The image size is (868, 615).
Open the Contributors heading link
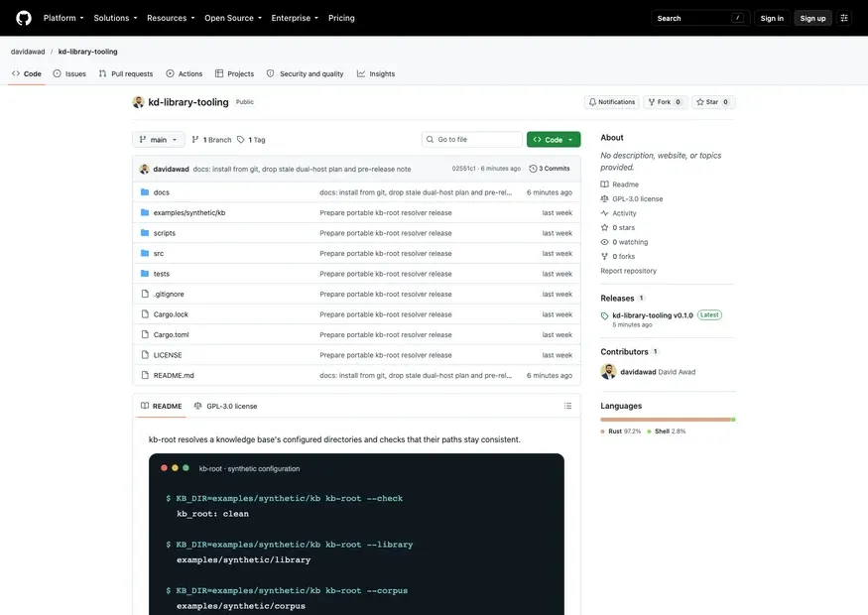coord(629,351)
